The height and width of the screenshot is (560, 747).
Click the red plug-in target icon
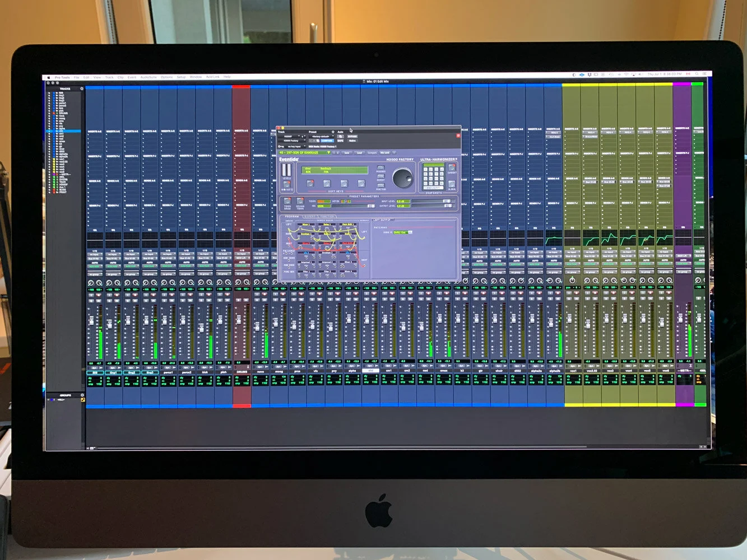[x=458, y=136]
